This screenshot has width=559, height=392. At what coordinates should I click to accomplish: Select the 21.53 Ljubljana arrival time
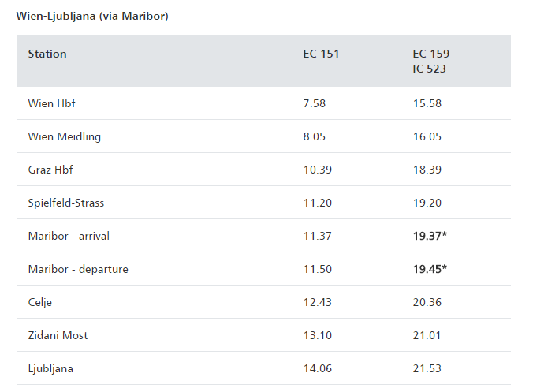click(427, 368)
